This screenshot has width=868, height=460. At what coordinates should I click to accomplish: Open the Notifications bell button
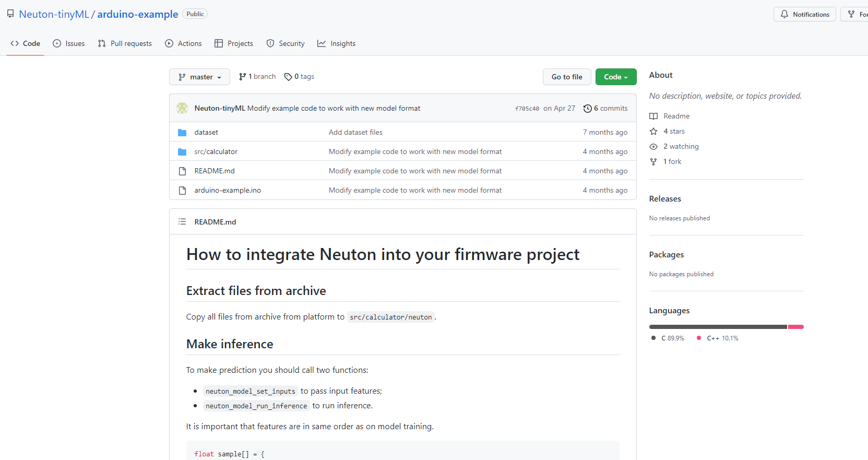click(805, 15)
